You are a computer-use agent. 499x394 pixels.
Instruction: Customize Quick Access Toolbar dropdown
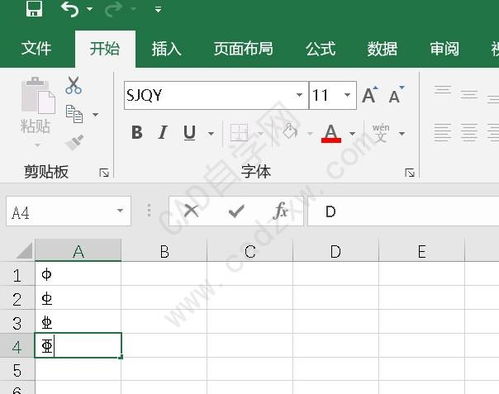coord(158,9)
